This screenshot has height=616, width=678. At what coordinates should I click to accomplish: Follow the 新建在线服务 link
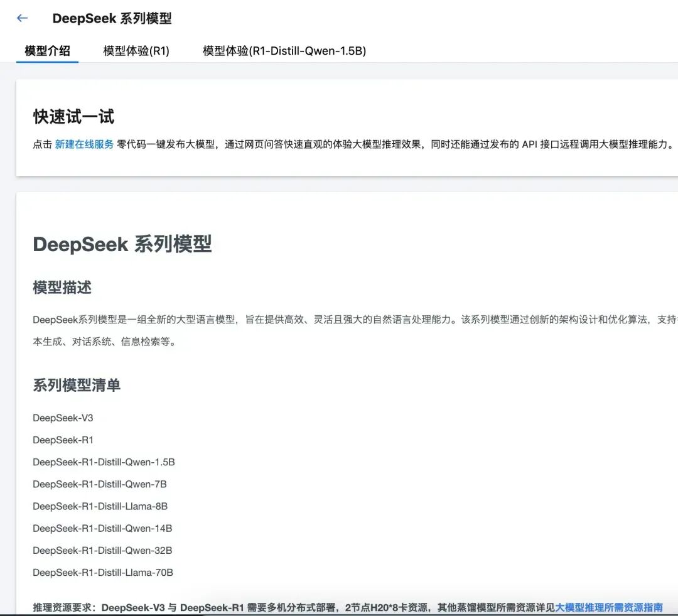coord(84,144)
